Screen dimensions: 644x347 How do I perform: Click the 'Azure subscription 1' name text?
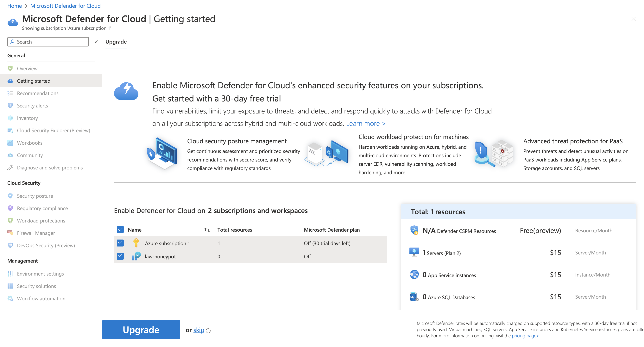[x=167, y=243]
